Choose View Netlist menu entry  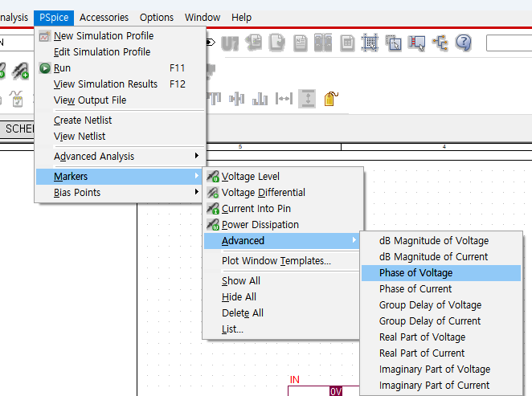120,137
